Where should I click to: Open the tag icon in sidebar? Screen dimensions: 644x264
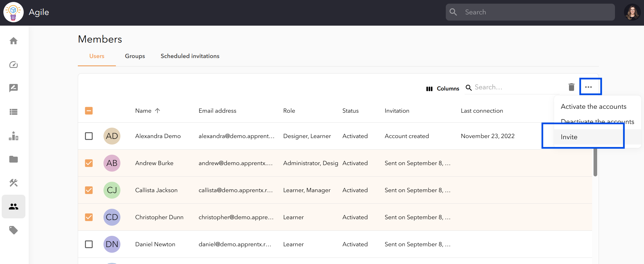14,230
